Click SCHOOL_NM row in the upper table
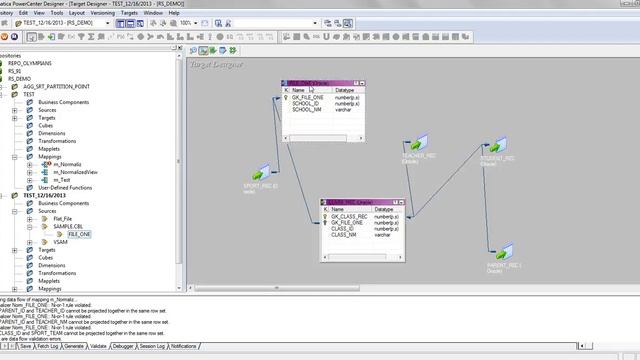640x360 pixels. (323, 110)
